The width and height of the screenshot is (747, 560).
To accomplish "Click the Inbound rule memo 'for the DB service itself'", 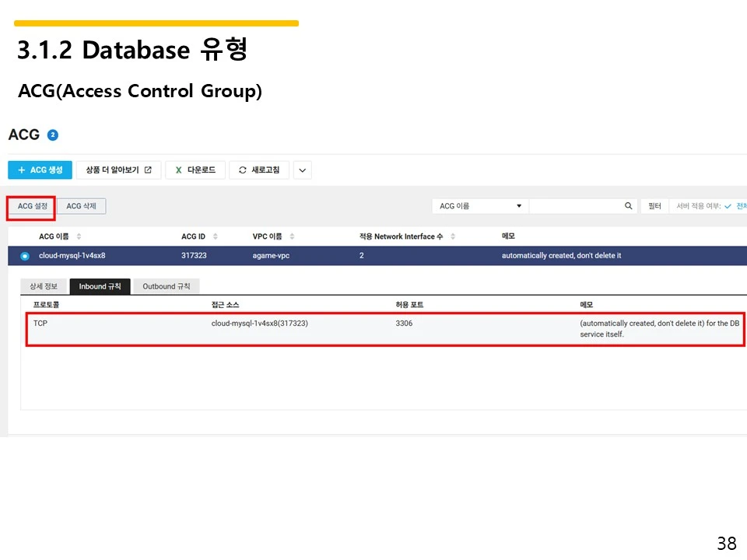I will pos(660,328).
